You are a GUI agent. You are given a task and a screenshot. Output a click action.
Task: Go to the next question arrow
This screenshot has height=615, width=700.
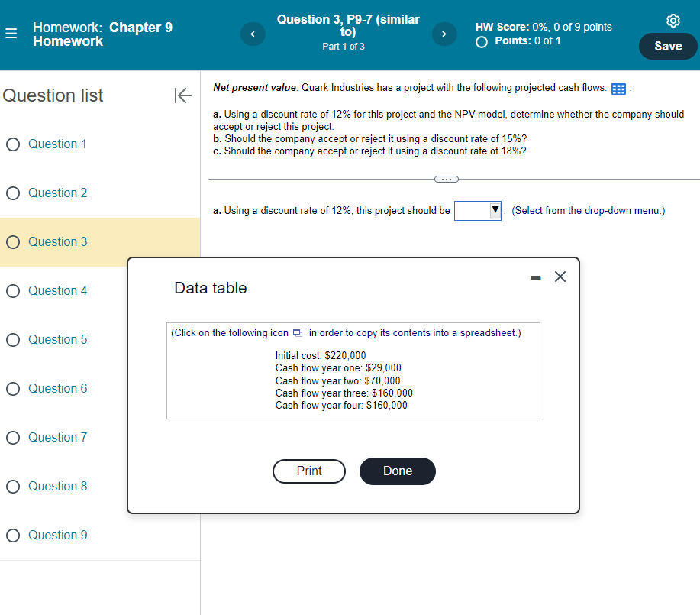point(444,34)
